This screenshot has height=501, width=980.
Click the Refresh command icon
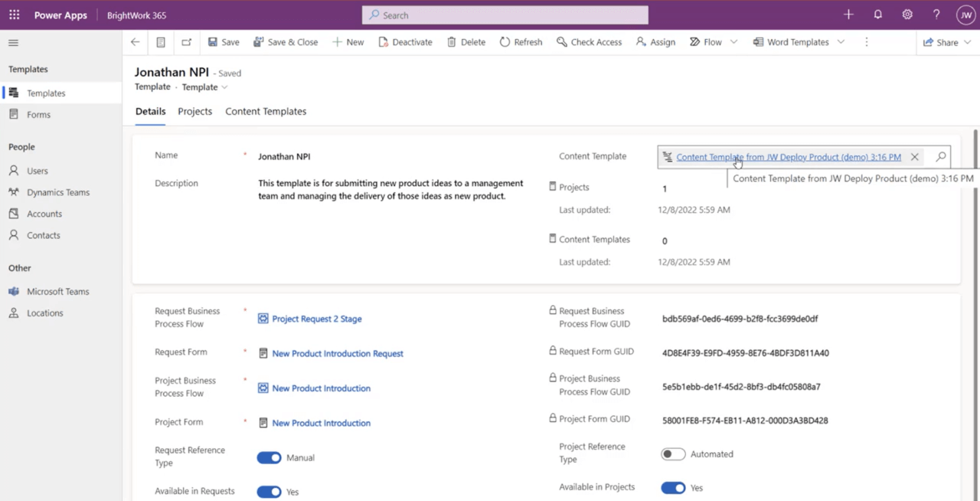click(505, 42)
